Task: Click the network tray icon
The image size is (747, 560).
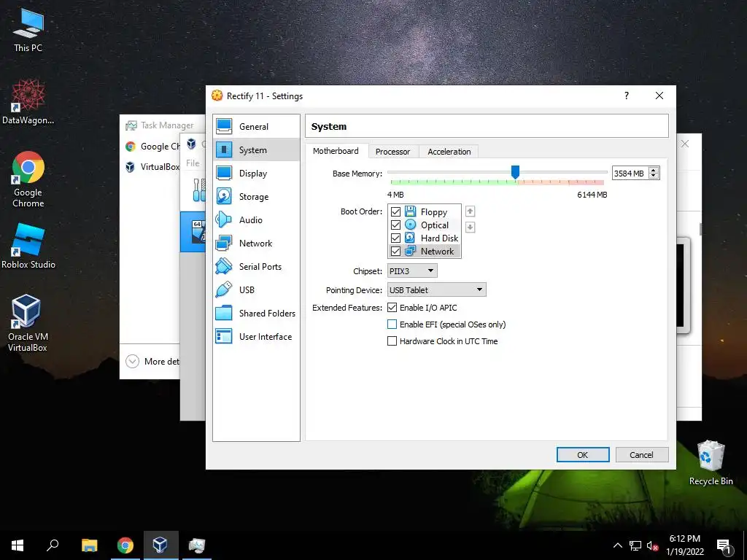Action: tap(635, 545)
